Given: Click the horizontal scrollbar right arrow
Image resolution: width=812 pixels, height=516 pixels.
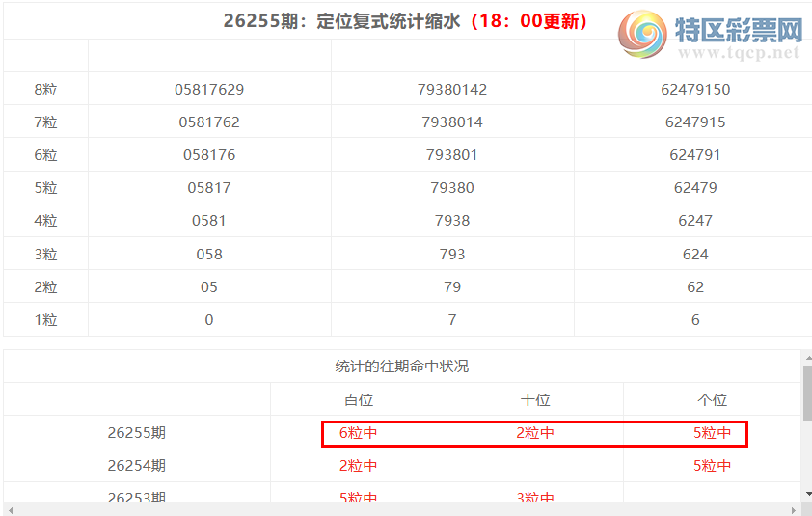Looking at the screenshot, I should [794, 510].
